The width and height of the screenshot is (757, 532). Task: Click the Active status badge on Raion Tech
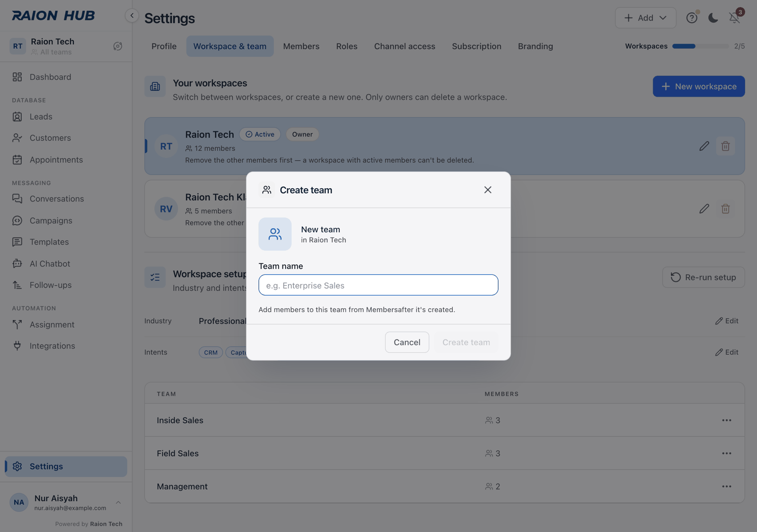coord(260,134)
